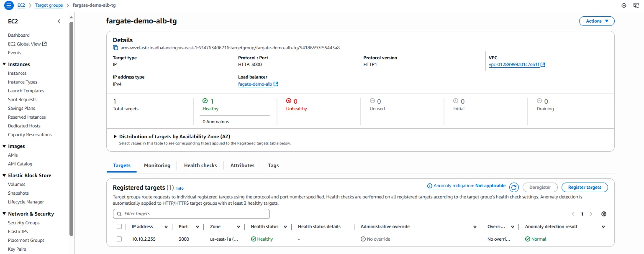Open the Attributes tab
The height and width of the screenshot is (254, 644).
pyautogui.click(x=242, y=165)
